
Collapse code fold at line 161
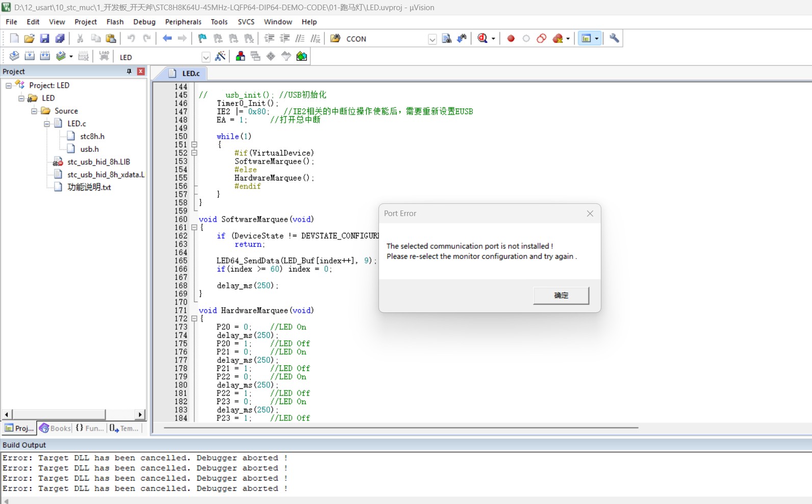tap(194, 228)
